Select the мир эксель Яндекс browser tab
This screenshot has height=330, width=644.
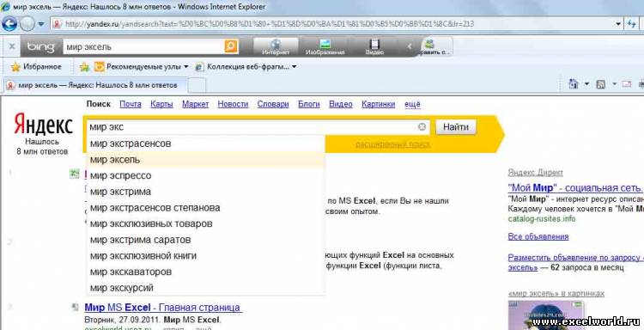[95, 85]
